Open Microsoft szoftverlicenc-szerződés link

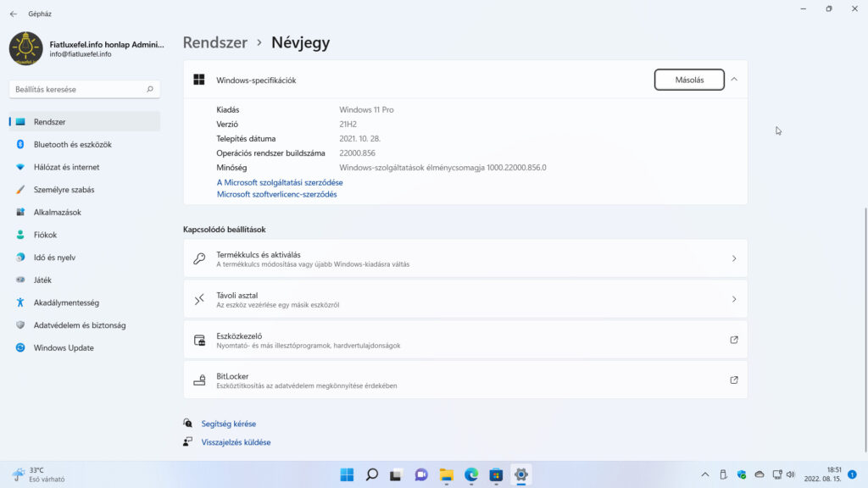277,194
